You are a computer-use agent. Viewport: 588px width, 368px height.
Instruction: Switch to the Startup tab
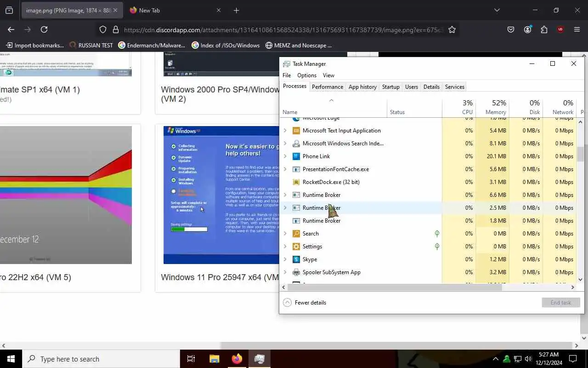click(x=391, y=87)
